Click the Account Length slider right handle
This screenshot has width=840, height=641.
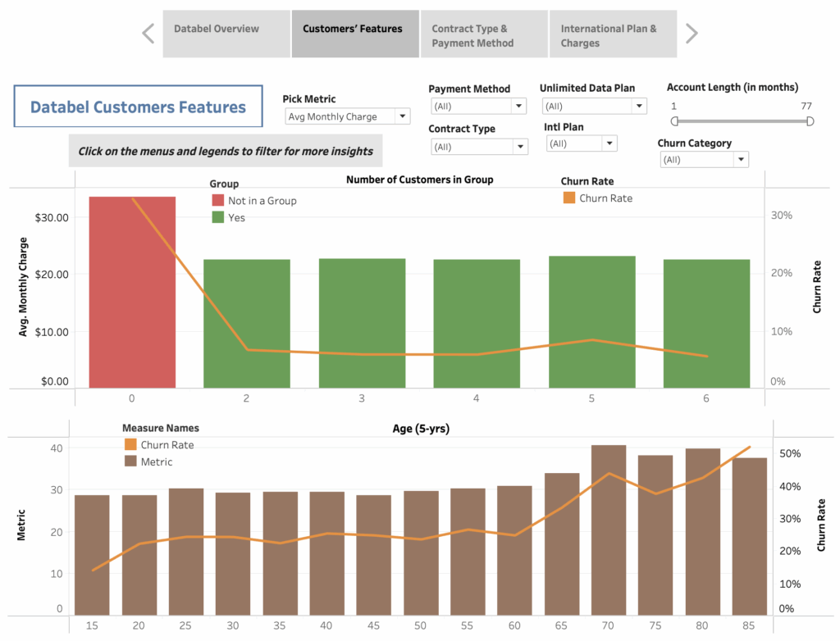[x=810, y=121]
